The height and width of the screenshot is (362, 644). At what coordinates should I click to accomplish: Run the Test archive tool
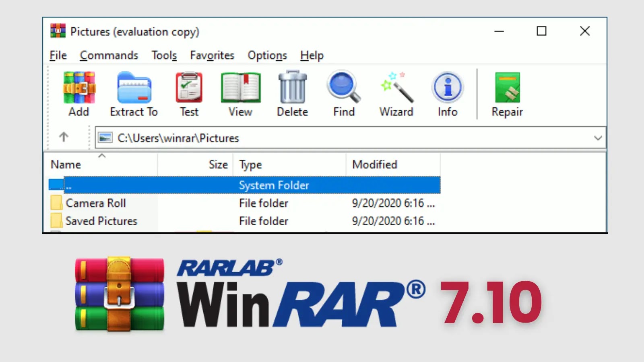tap(189, 94)
